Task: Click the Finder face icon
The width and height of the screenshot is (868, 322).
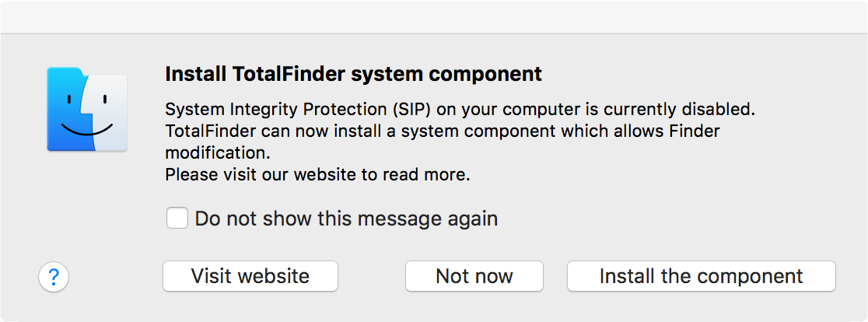Action: coord(86,109)
